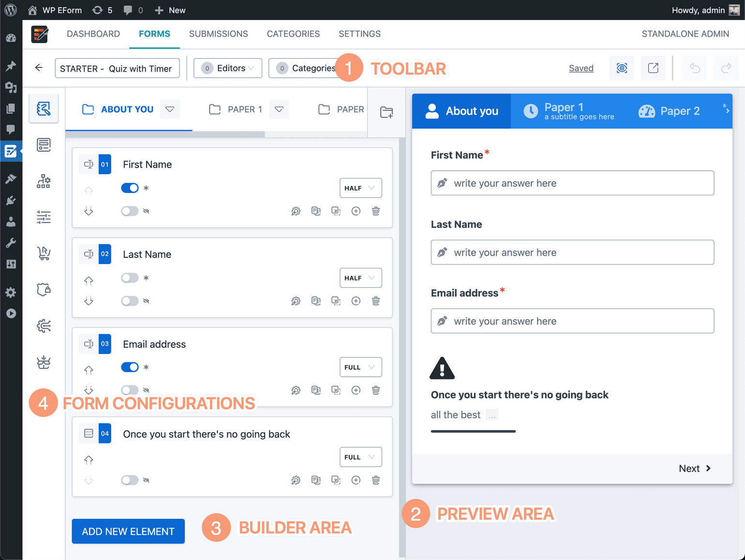Click the integrations gear icon in sidebar
This screenshot has width=745, height=560.
tap(44, 325)
